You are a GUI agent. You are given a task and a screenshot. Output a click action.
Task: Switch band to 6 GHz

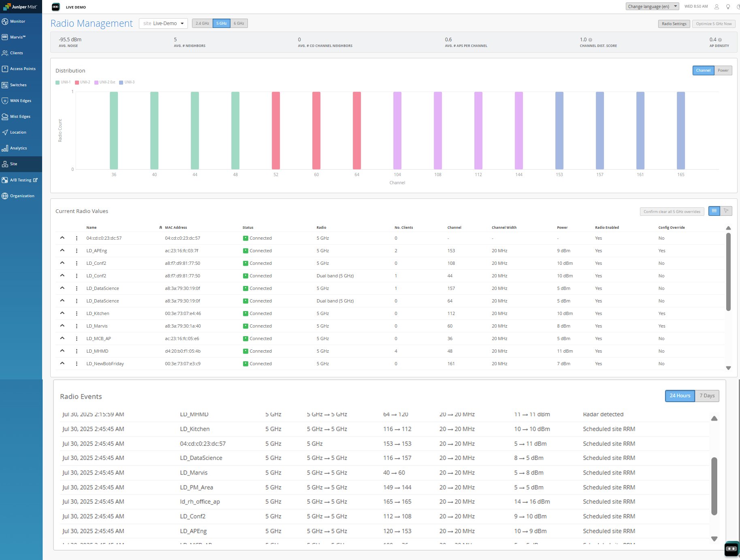tap(239, 23)
